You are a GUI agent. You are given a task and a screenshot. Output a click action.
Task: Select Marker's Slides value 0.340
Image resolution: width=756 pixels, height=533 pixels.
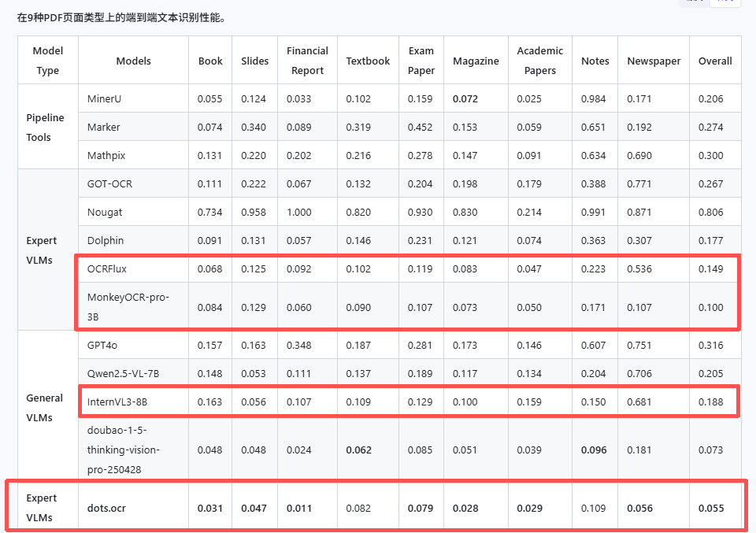pyautogui.click(x=254, y=128)
